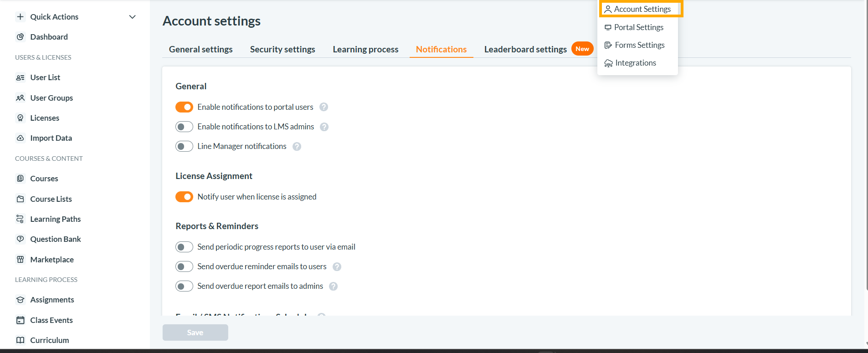Screen dimensions: 868x353
Task: Disable notifications to portal users toggle
Action: click(184, 107)
